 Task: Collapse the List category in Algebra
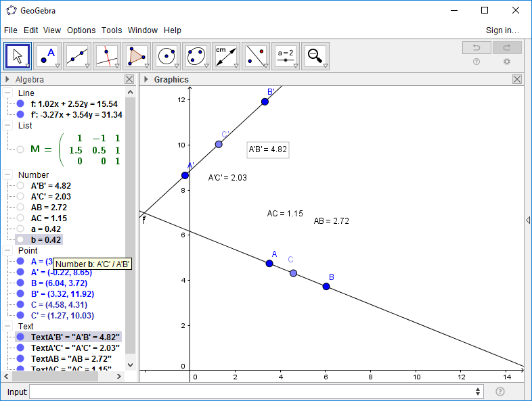coord(7,125)
